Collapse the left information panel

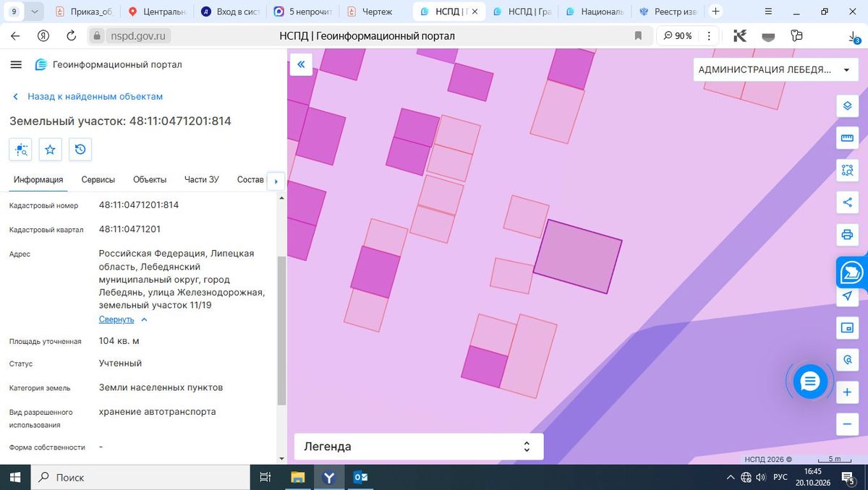tap(301, 64)
